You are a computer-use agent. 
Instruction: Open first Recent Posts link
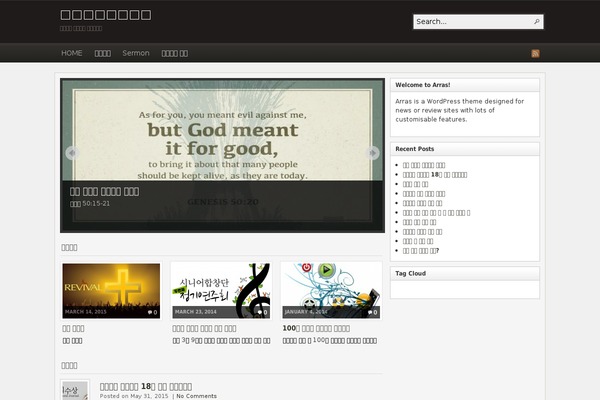[x=424, y=165]
